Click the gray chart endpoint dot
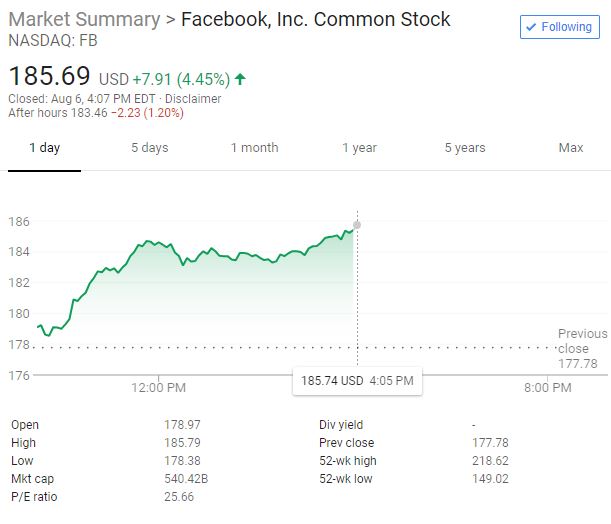Image resolution: width=611 pixels, height=524 pixels. (x=357, y=224)
